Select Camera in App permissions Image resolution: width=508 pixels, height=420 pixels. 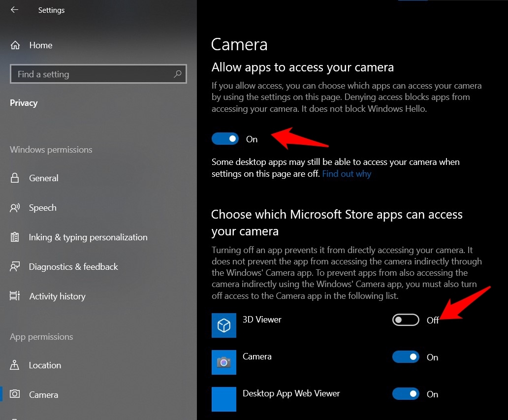click(x=98, y=394)
